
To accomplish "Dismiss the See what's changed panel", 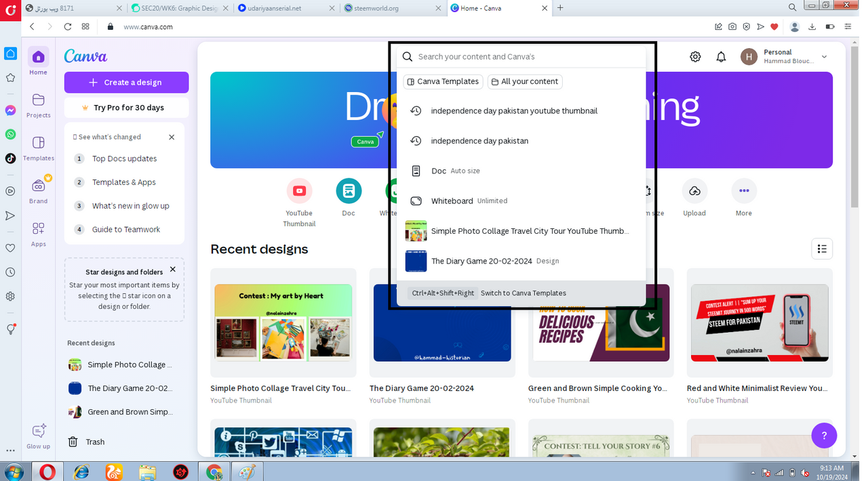I will (172, 137).
